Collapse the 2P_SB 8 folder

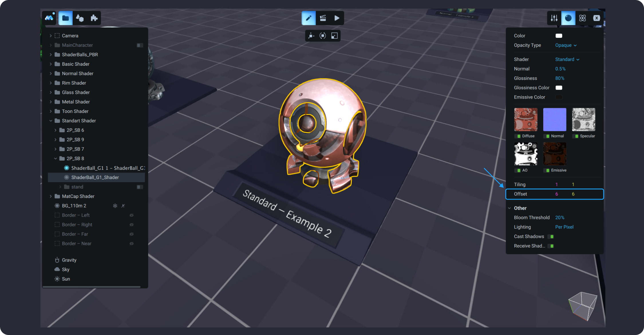56,159
